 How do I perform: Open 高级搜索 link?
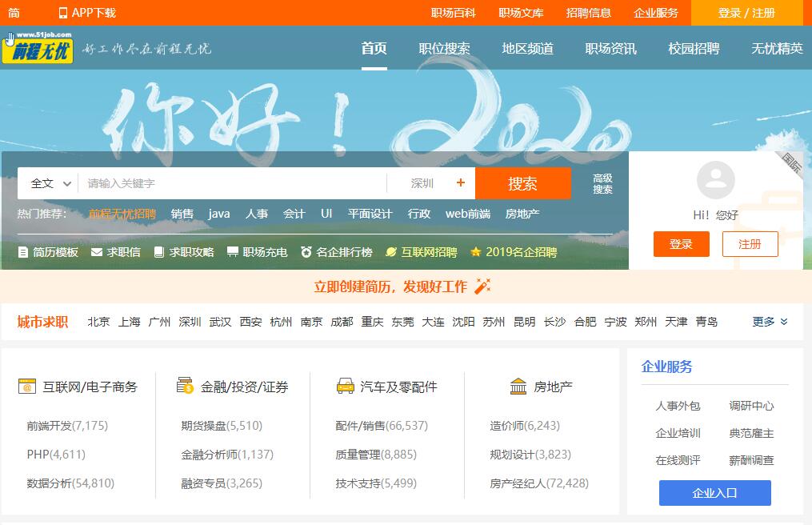point(602,183)
